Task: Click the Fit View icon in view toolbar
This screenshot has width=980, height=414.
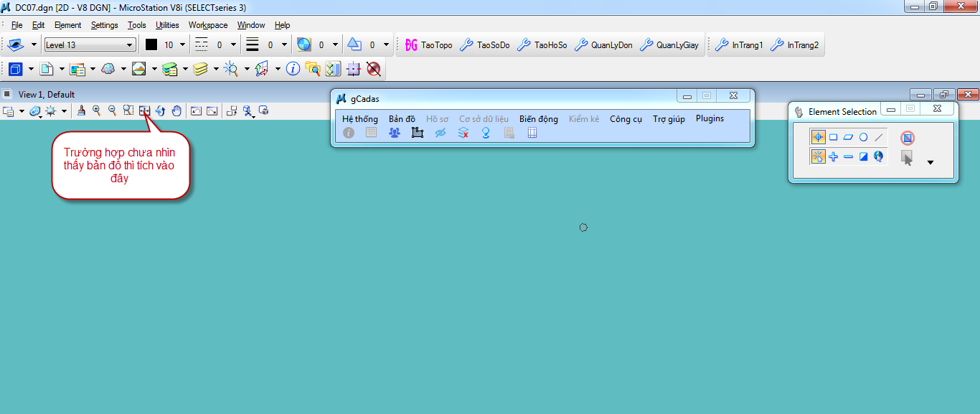Action: 144,110
